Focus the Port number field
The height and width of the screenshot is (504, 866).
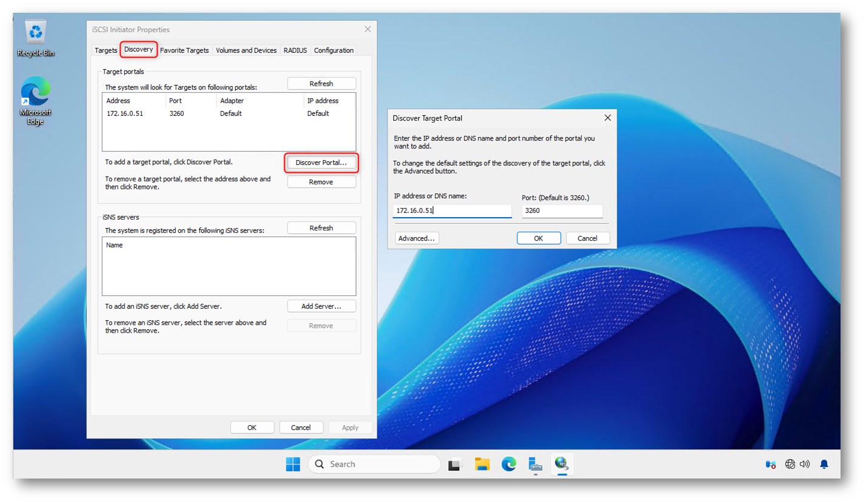coord(562,210)
